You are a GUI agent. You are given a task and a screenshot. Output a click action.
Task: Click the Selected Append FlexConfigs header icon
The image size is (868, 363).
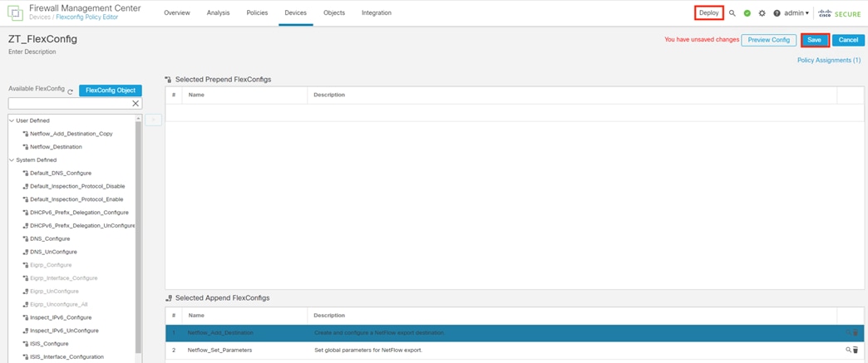tap(168, 298)
